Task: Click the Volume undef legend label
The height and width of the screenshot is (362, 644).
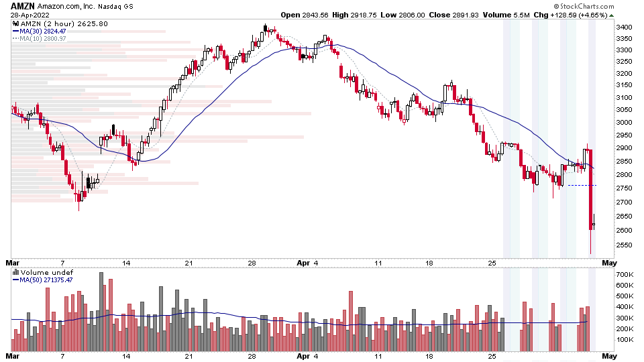Action: [x=47, y=272]
